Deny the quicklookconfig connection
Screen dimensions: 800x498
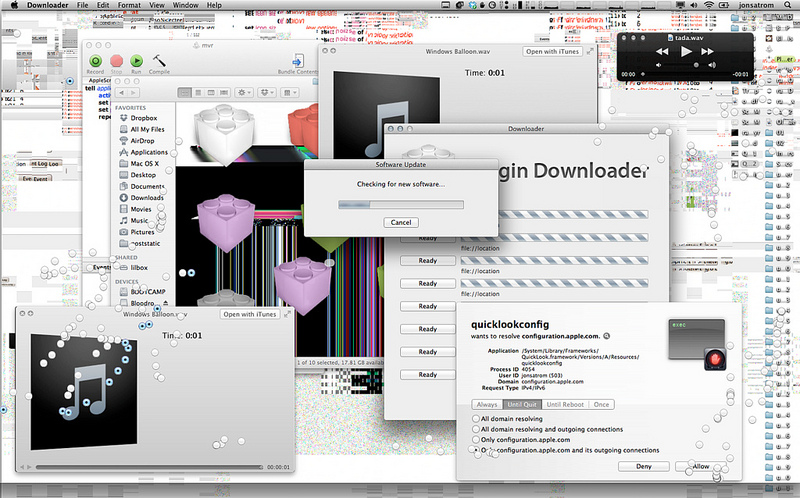pyautogui.click(x=644, y=466)
